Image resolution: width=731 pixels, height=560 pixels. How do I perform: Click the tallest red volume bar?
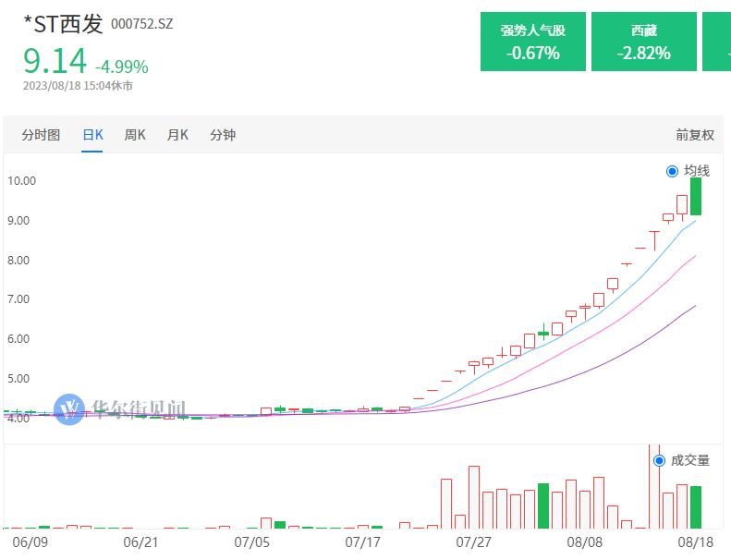pyautogui.click(x=654, y=490)
